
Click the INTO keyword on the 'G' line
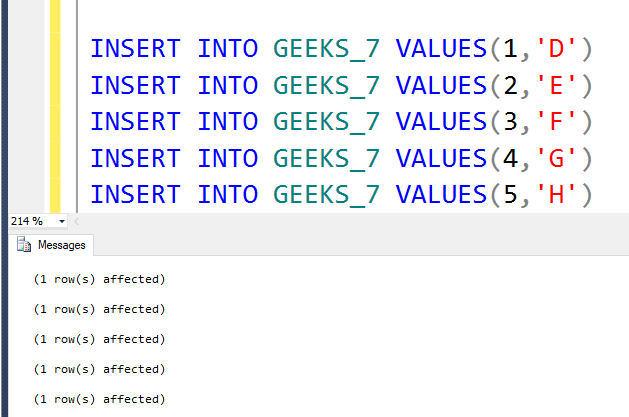[x=229, y=156]
